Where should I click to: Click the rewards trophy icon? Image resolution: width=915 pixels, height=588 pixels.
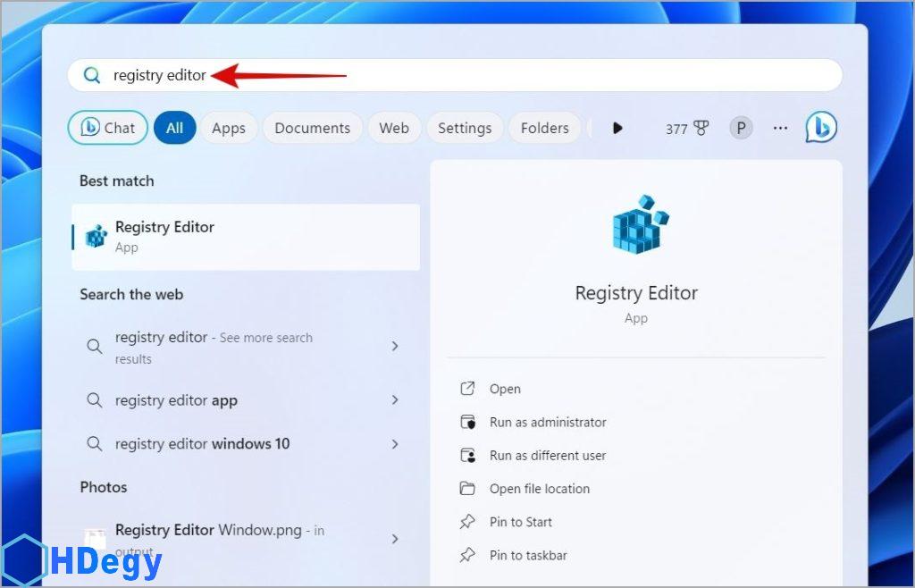point(701,129)
